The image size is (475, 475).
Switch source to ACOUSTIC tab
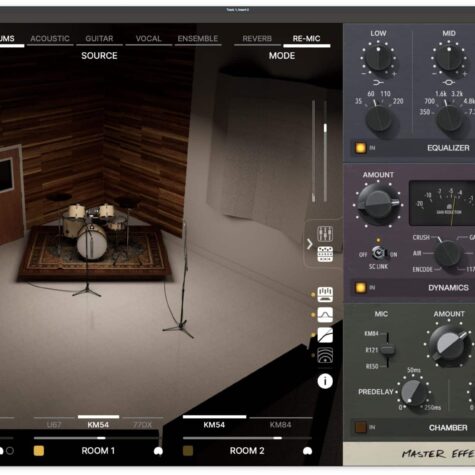coord(50,39)
